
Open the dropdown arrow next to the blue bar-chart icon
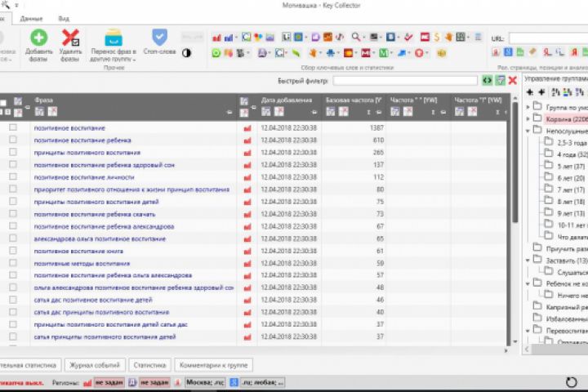[x=236, y=37]
